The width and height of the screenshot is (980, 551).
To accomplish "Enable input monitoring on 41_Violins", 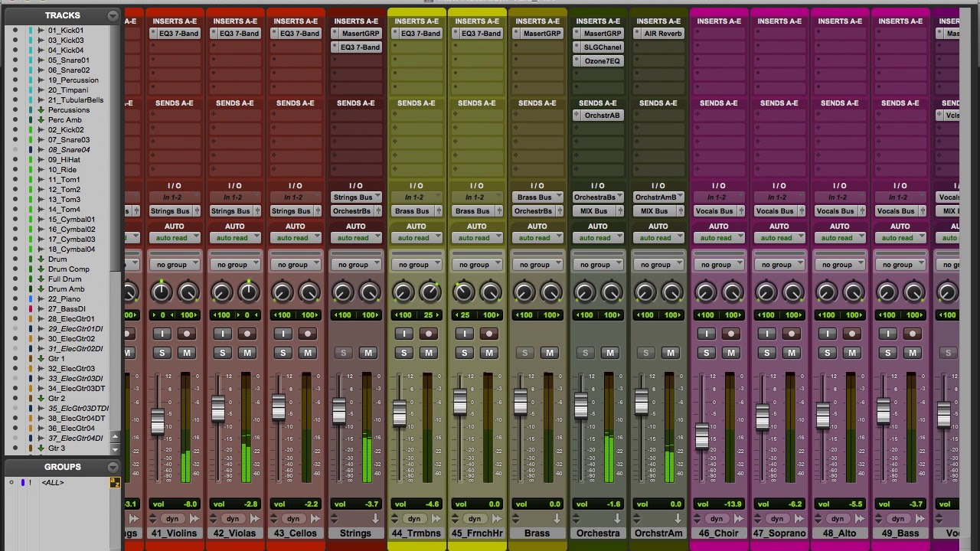I will tap(162, 334).
